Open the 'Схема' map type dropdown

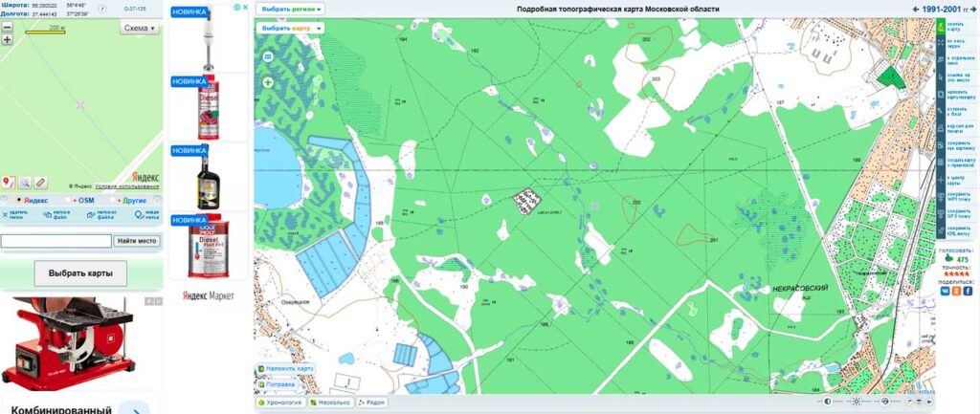pyautogui.click(x=140, y=28)
